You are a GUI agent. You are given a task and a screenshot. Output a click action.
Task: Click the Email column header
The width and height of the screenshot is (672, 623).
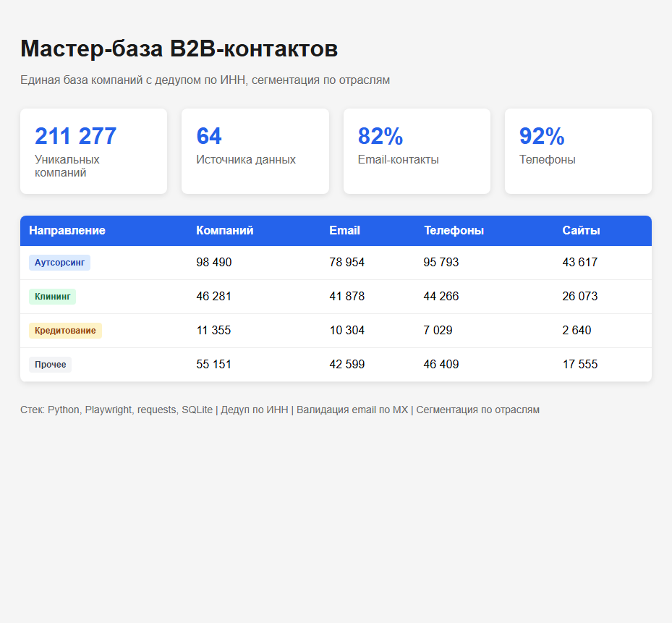(344, 231)
